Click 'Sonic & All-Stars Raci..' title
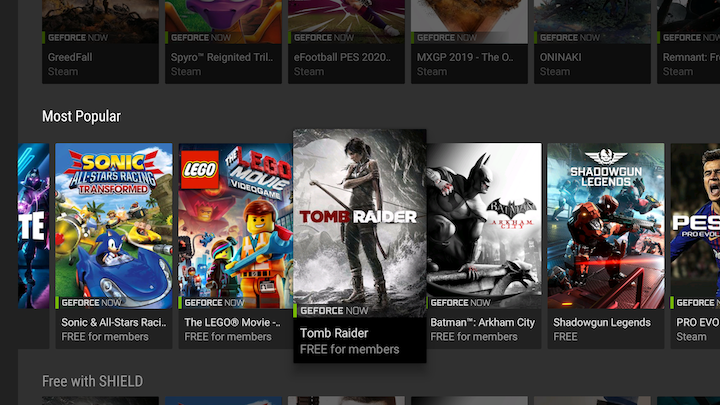 tap(114, 322)
